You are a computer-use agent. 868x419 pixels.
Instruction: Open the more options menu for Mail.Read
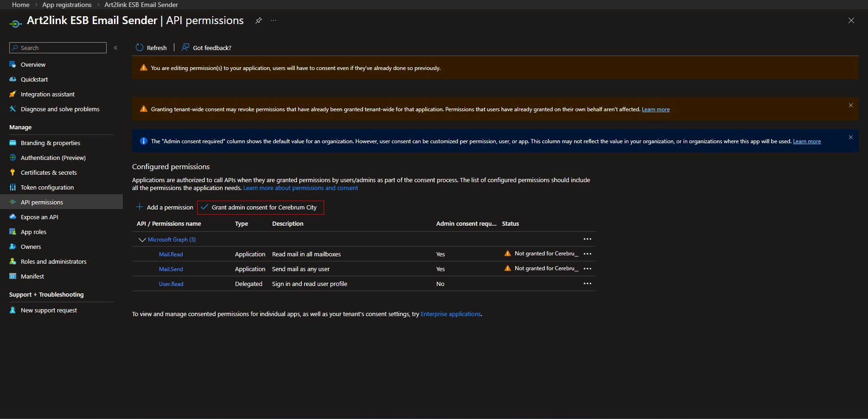pyautogui.click(x=587, y=254)
